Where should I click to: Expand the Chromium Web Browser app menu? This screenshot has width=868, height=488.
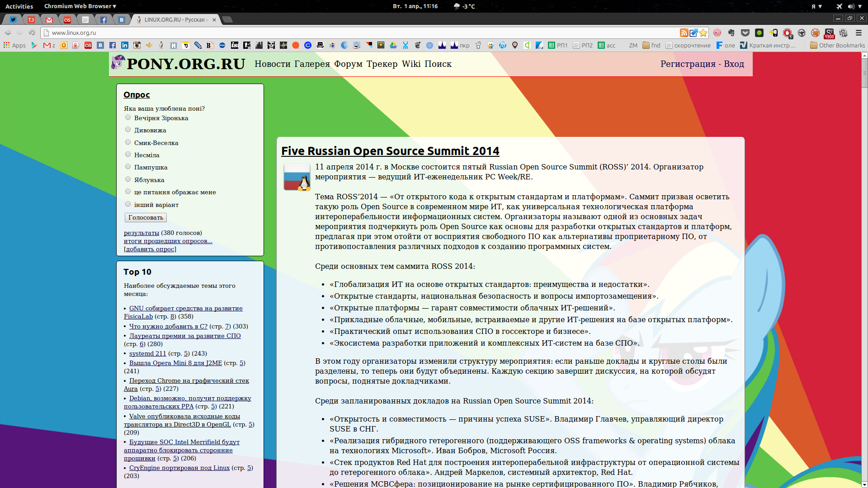(x=80, y=6)
